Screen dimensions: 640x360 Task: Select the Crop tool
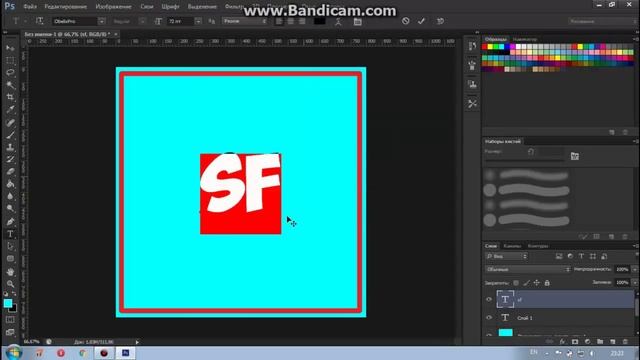click(x=10, y=97)
